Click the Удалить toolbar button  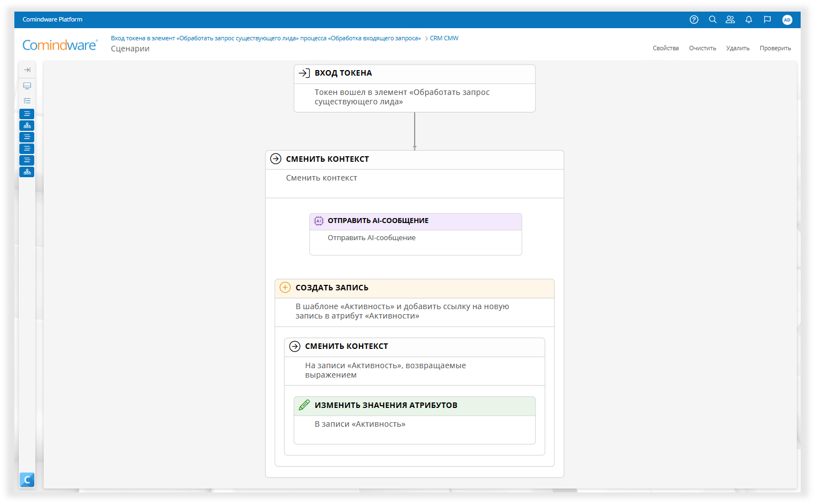(738, 48)
